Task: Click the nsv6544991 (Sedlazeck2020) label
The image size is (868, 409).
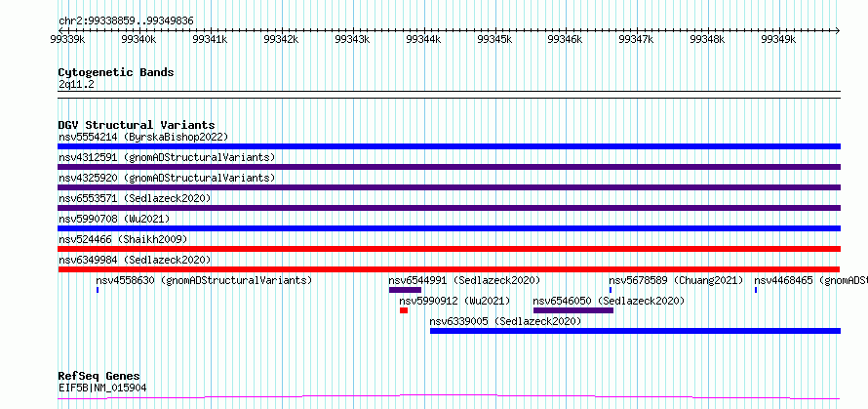Action: pyautogui.click(x=464, y=280)
